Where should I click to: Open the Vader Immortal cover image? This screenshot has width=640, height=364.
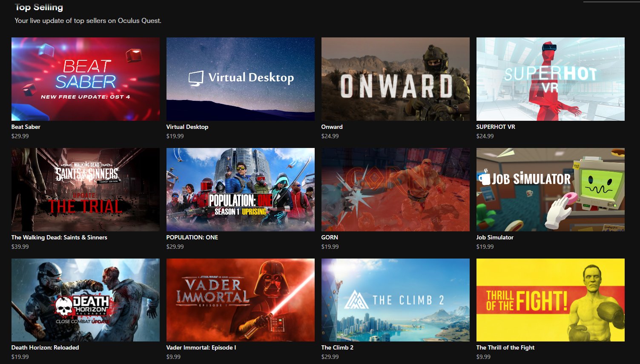point(241,300)
